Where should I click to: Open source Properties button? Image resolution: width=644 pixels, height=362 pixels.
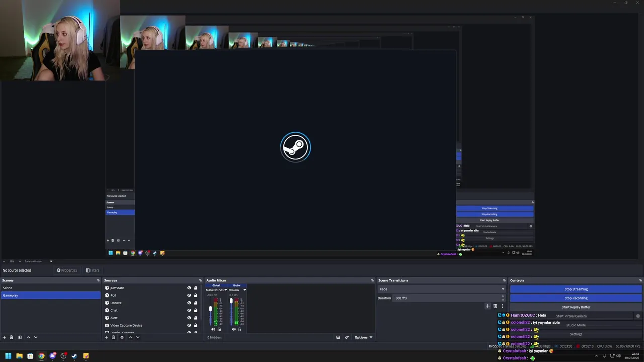coord(67,270)
